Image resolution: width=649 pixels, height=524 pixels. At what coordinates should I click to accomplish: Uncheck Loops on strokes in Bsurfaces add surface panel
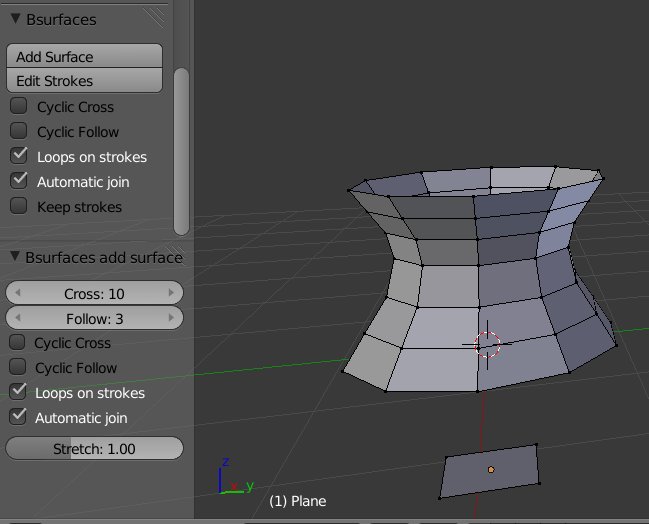17,392
